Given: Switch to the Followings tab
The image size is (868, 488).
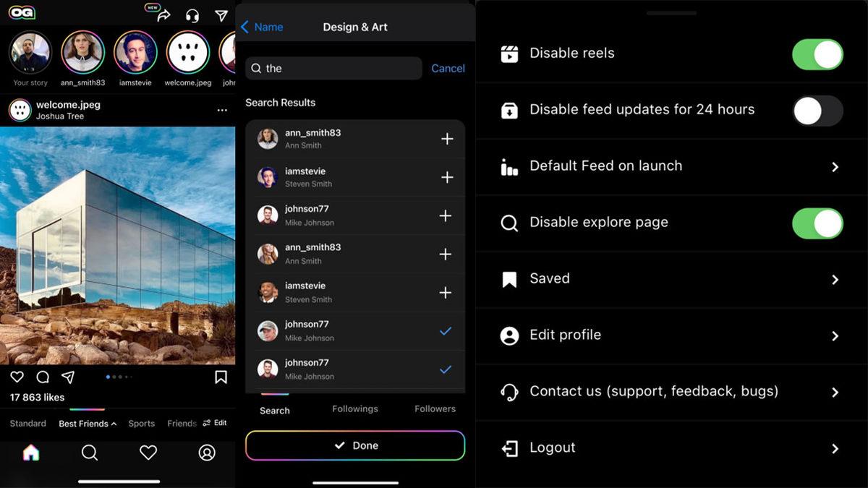Looking at the screenshot, I should 354,409.
